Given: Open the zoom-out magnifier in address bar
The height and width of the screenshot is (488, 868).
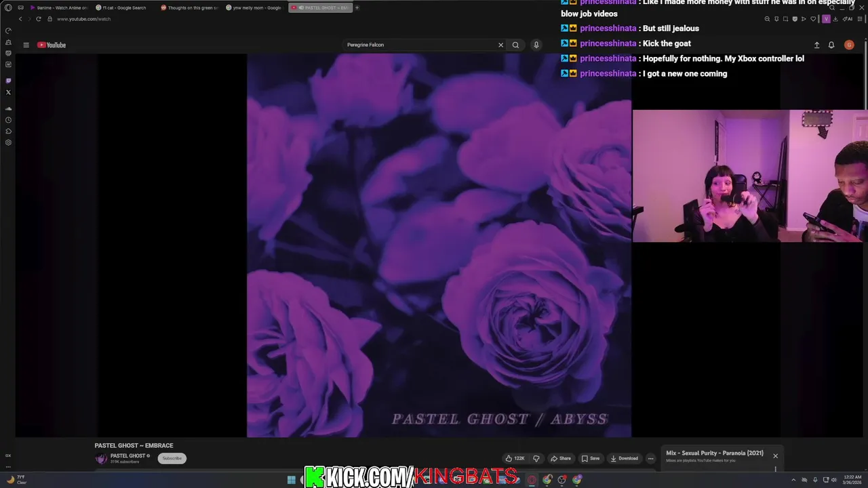Looking at the screenshot, I should click(x=767, y=19).
